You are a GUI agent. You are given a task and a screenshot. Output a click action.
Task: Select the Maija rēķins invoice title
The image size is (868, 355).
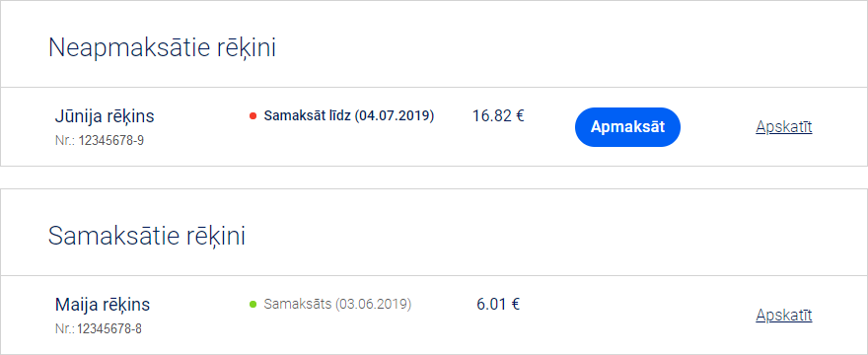103,305
